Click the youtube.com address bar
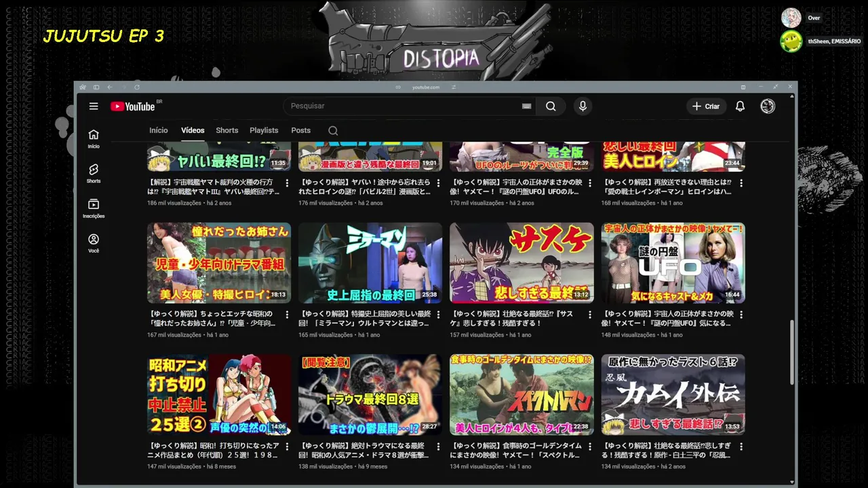 [426, 87]
